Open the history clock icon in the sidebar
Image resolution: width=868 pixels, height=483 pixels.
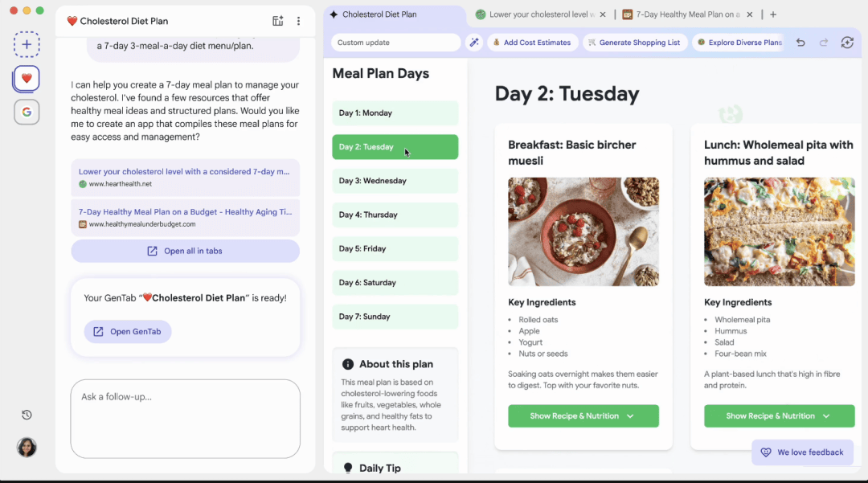pos(27,415)
